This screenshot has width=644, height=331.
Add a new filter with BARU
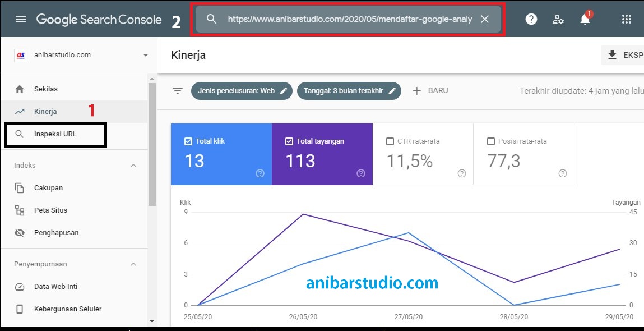click(430, 91)
